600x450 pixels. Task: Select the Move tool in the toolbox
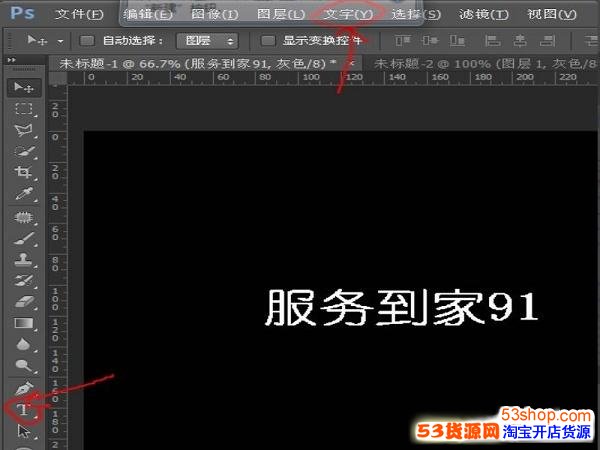pyautogui.click(x=24, y=88)
